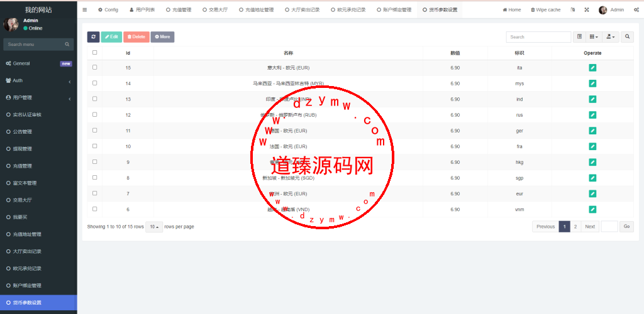Image resolution: width=644 pixels, height=314 pixels.
Task: Click the Home link in top bar
Action: click(512, 10)
